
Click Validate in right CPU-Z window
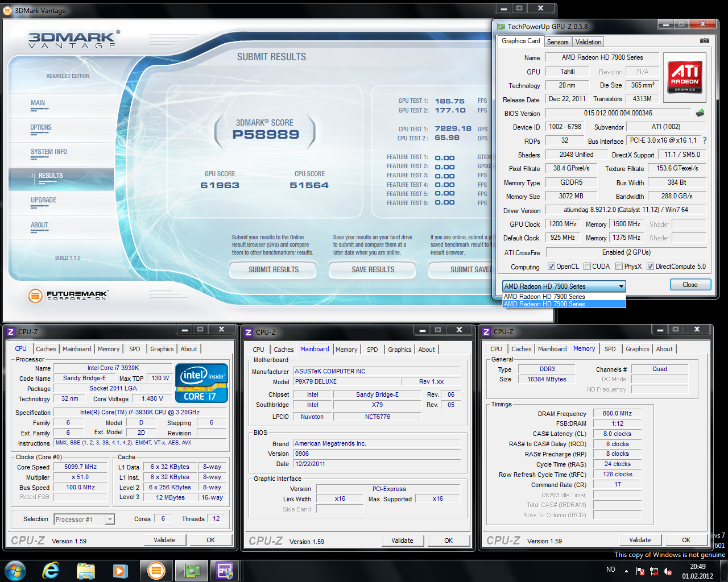point(640,540)
